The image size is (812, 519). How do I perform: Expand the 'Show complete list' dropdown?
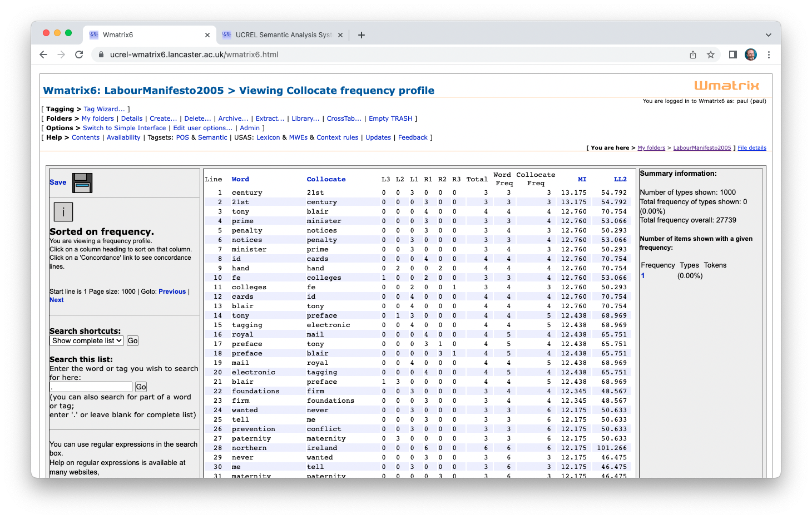click(x=87, y=341)
